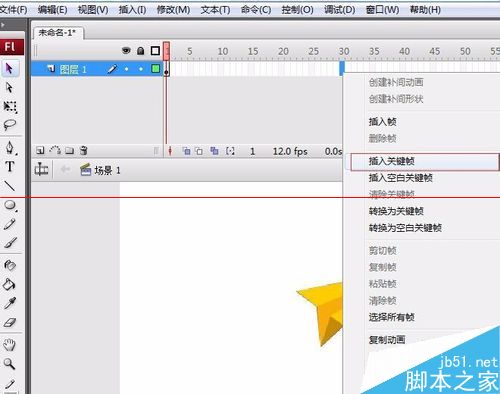Click the Center Frame icon
Image resolution: width=500 pixels, height=394 pixels.
click(x=170, y=151)
